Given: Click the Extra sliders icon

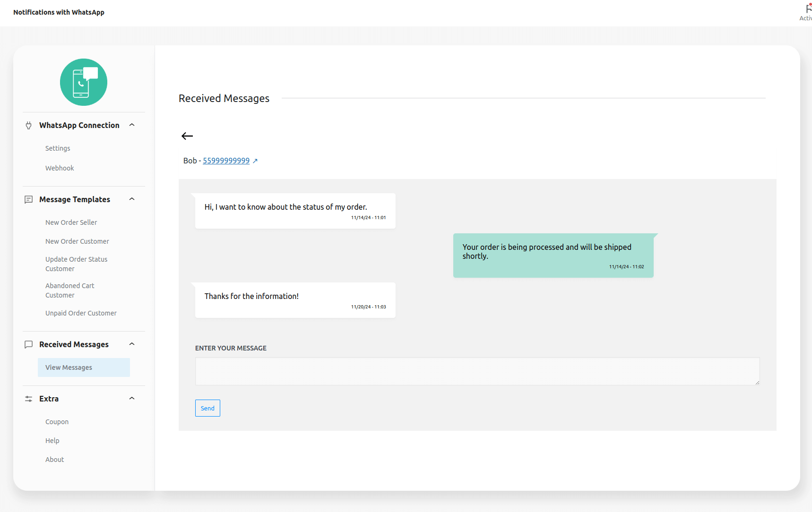Looking at the screenshot, I should (x=29, y=399).
